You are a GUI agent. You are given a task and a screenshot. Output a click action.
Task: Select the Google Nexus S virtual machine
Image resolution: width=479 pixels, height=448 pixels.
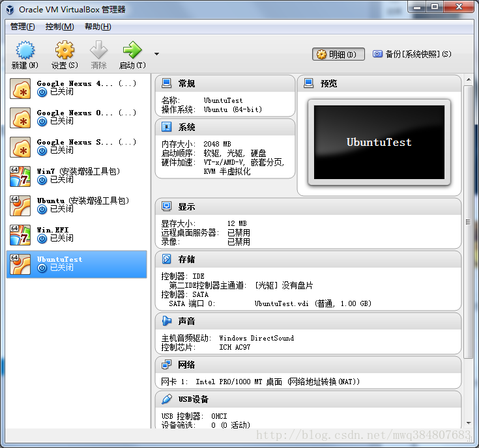pos(77,147)
